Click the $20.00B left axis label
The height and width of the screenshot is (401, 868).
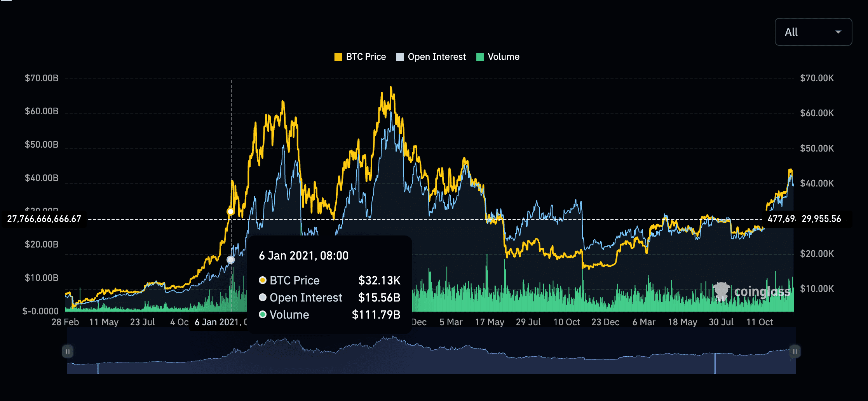pyautogui.click(x=42, y=244)
